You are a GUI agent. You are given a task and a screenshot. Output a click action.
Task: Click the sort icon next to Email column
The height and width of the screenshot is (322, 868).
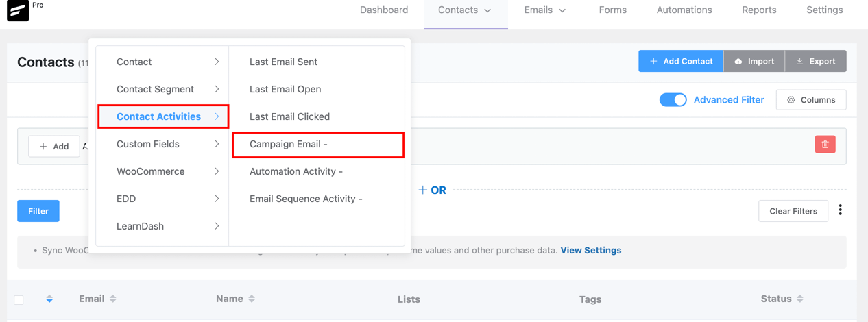coord(113,299)
